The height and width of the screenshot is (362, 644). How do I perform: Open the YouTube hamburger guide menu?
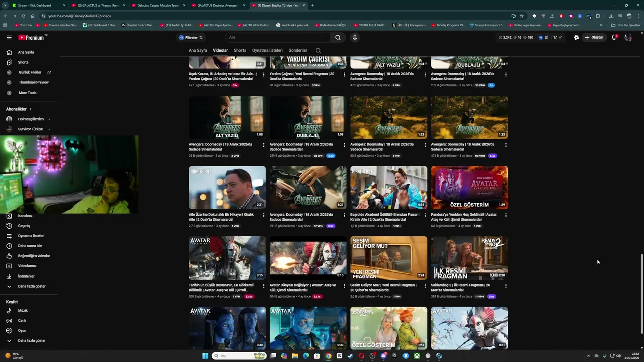click(x=9, y=37)
